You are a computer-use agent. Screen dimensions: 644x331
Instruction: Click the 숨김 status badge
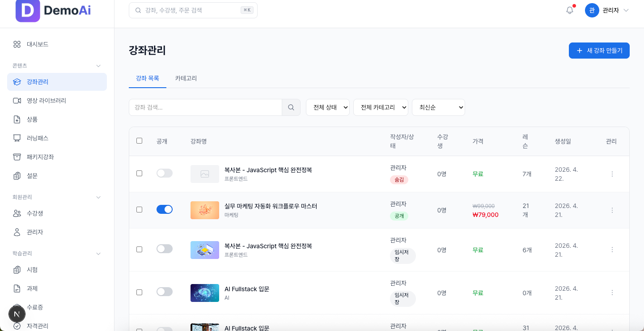399,180
